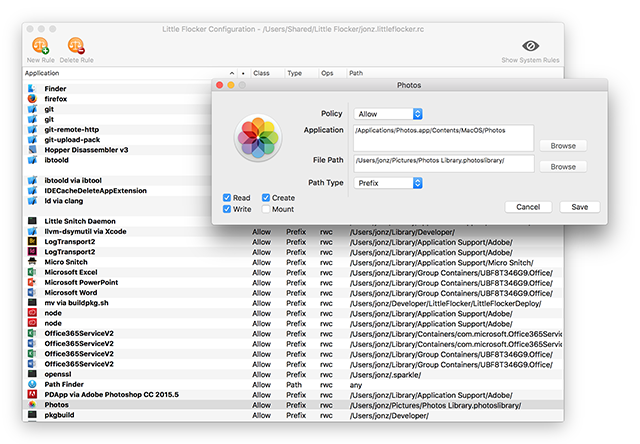Viewport: 640px width, 444px height.
Task: Click the llvm-dsymutil via Xcode icon
Action: click(x=32, y=231)
